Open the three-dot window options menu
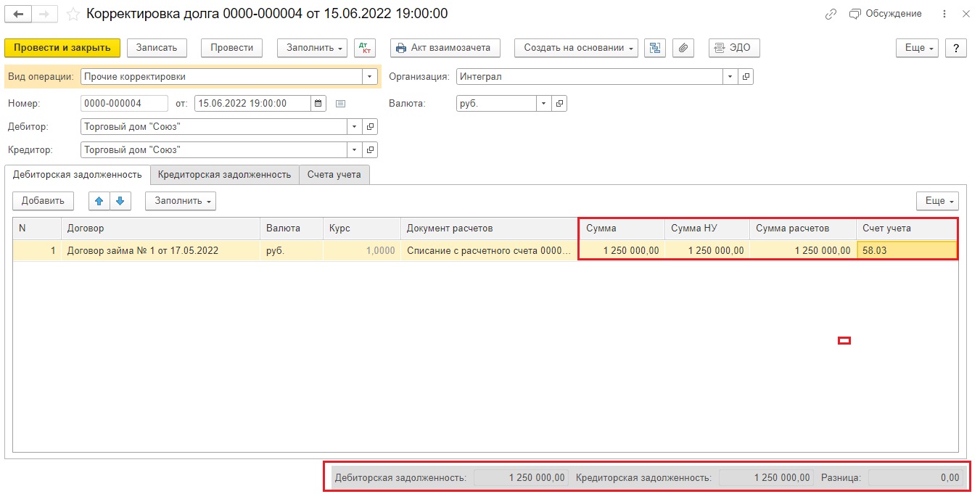Image resolution: width=980 pixels, height=494 pixels. (x=944, y=14)
